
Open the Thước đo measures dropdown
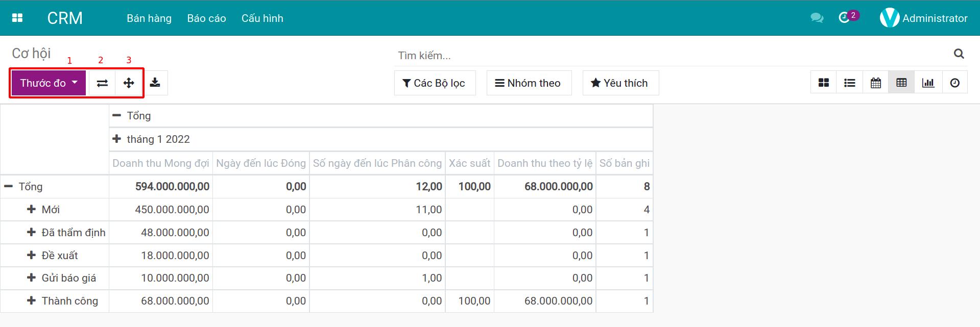49,83
